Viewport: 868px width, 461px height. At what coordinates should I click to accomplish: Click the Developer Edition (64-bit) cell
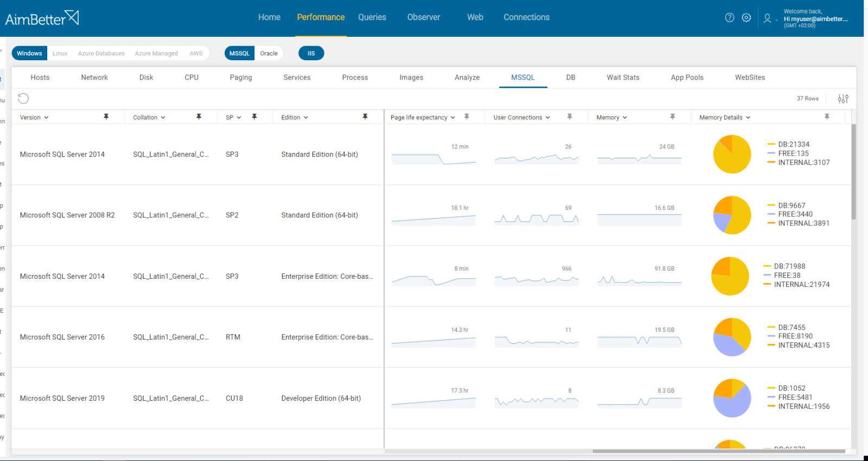coord(321,398)
